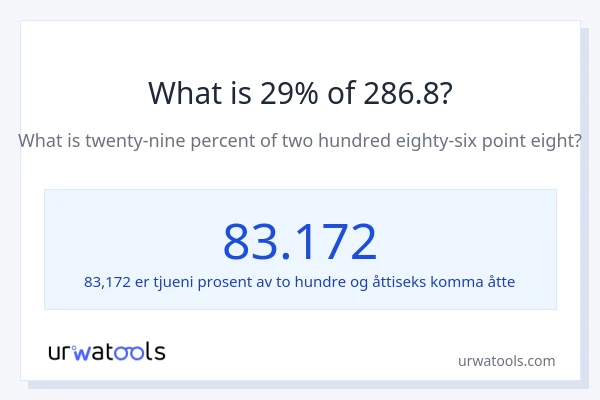Click the large 83.172 result
This screenshot has width=600, height=400.
300,241
